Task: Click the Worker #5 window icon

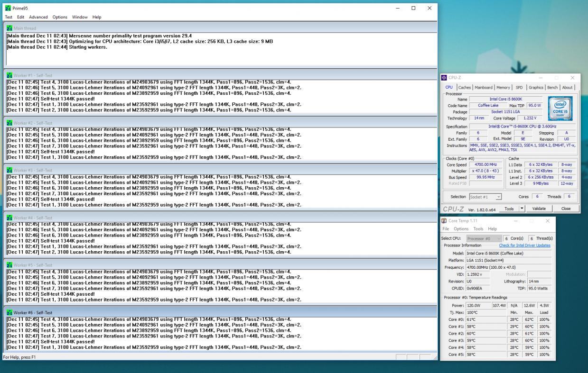Action: tap(9, 265)
